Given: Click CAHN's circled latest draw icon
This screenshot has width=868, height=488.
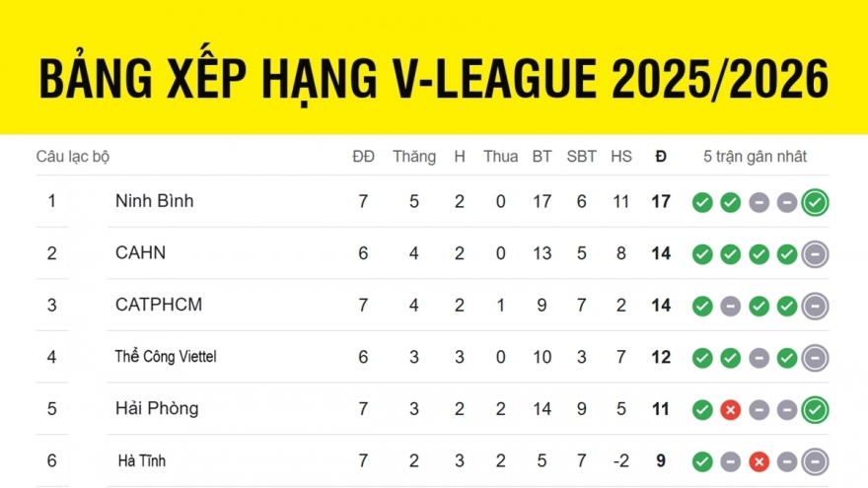Looking at the screenshot, I should coord(815,254).
